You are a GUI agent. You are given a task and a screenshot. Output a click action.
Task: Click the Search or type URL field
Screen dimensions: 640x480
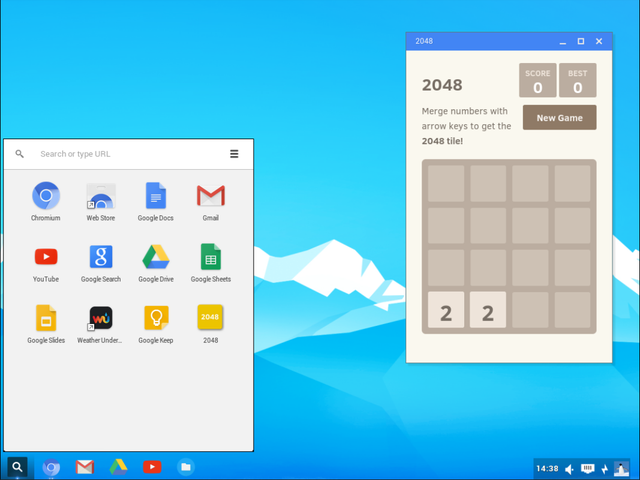click(130, 154)
